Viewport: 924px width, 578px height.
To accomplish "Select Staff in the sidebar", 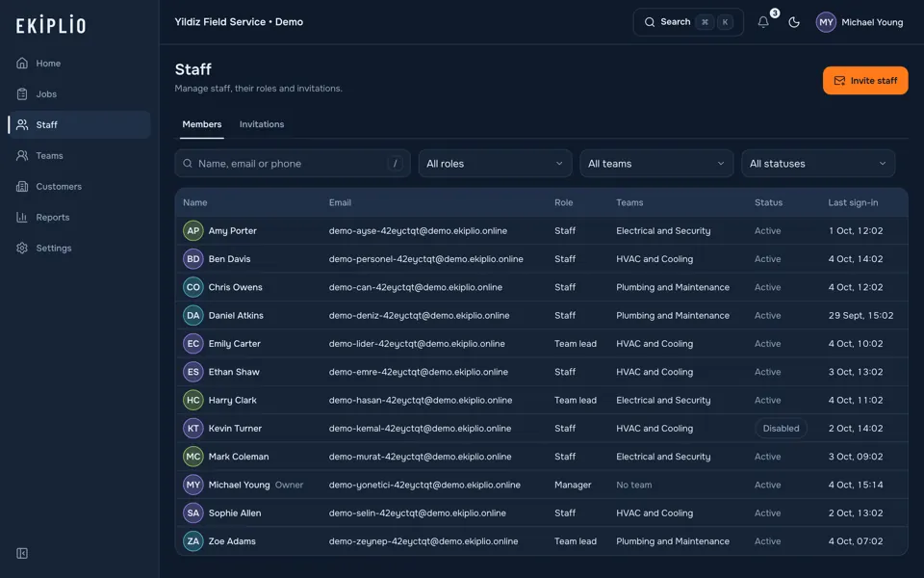I will (79, 124).
